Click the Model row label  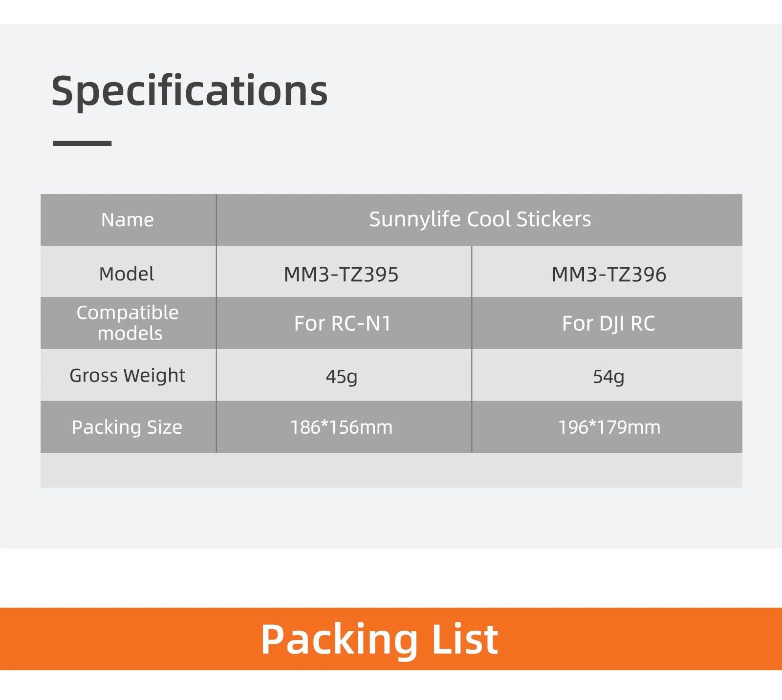127,274
